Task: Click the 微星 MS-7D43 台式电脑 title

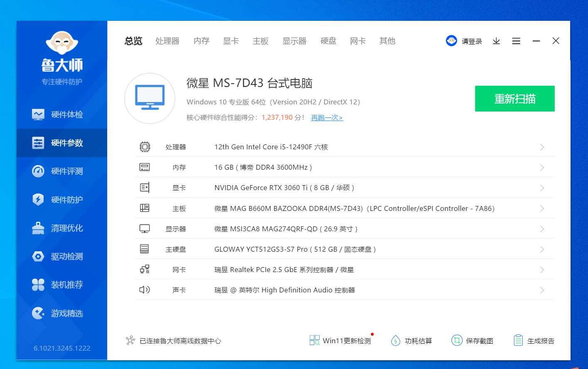Action: pyautogui.click(x=249, y=83)
